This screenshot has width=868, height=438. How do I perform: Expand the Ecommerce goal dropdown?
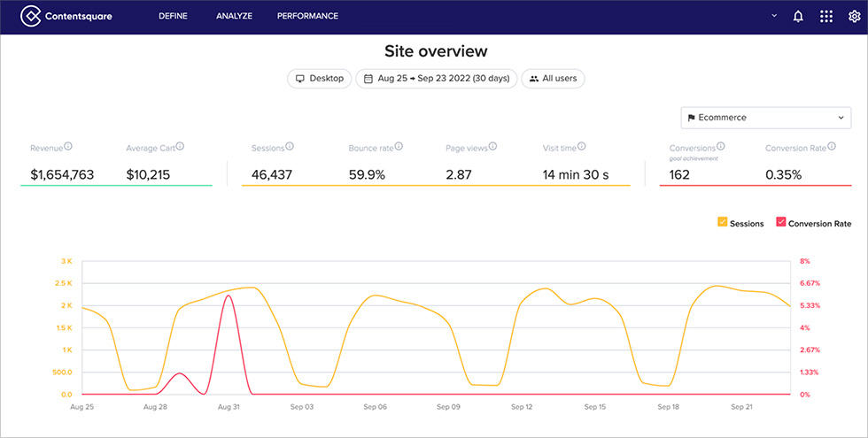[x=765, y=118]
